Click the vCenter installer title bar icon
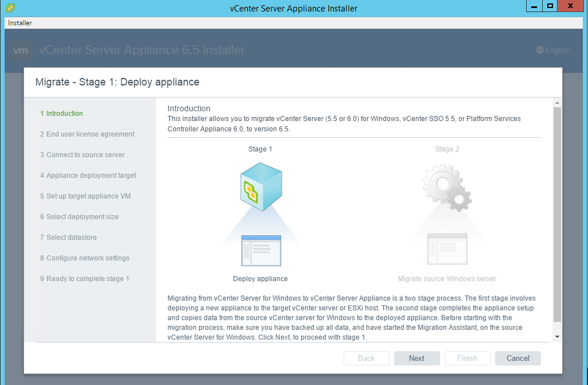Screen dimensions: 588x385 click(10, 8)
